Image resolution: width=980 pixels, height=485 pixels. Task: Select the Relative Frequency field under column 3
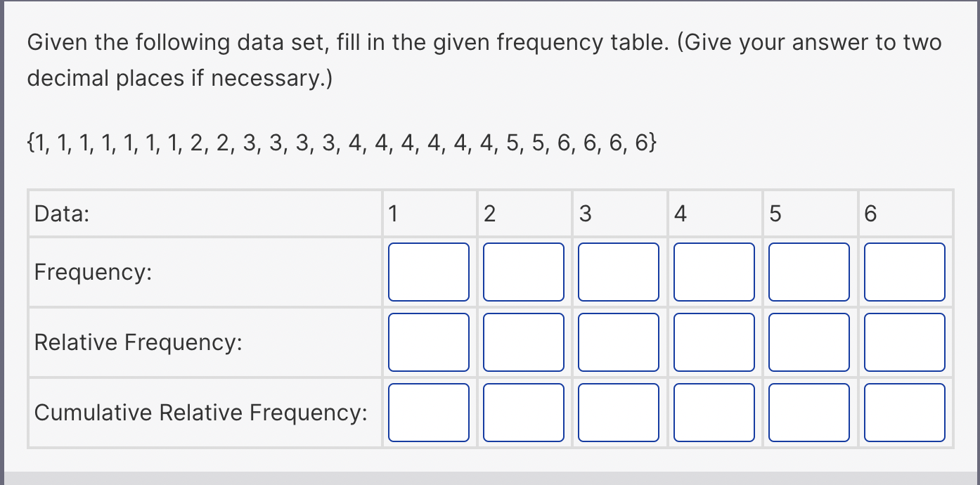point(618,342)
